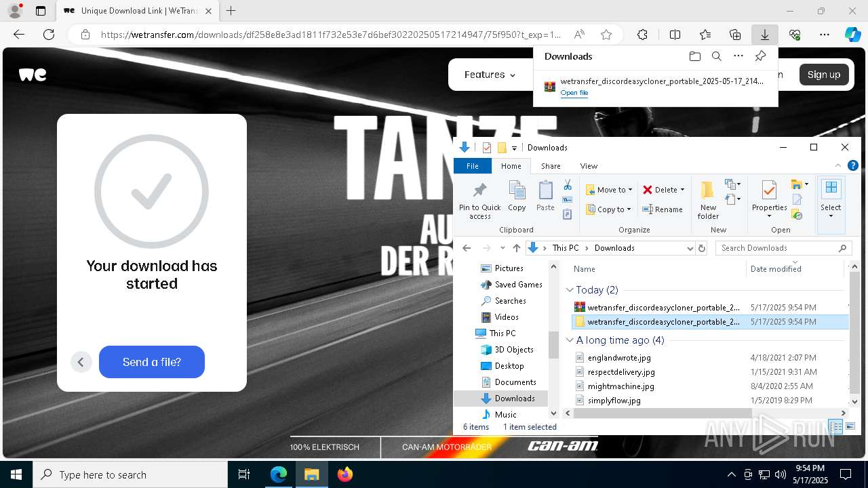
Task: Open the File menu in Explorer
Action: point(473,165)
